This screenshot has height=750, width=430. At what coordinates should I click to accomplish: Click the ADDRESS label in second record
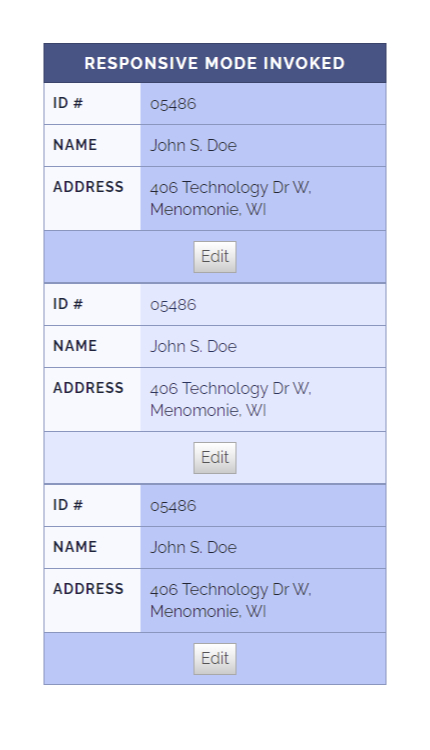click(x=88, y=387)
